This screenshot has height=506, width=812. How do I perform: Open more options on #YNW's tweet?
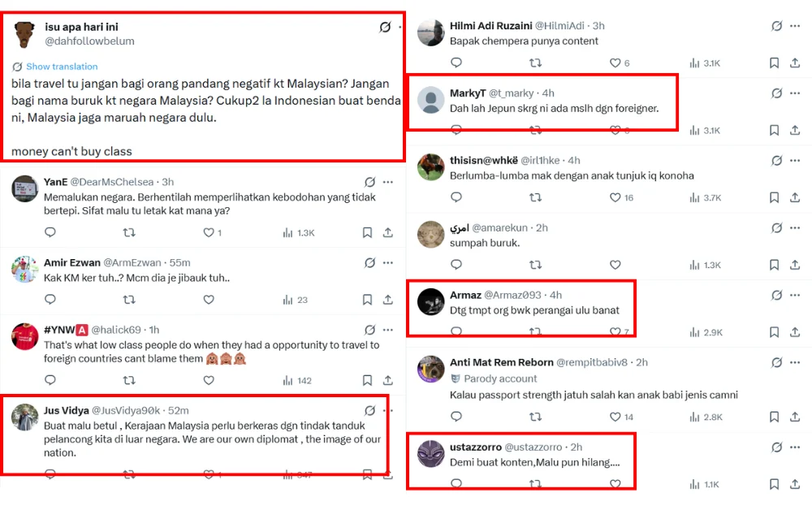coord(388,330)
